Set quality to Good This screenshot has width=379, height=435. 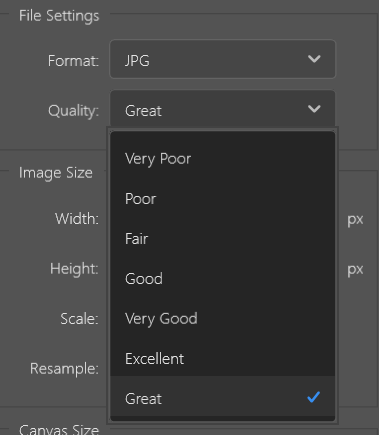(222, 279)
